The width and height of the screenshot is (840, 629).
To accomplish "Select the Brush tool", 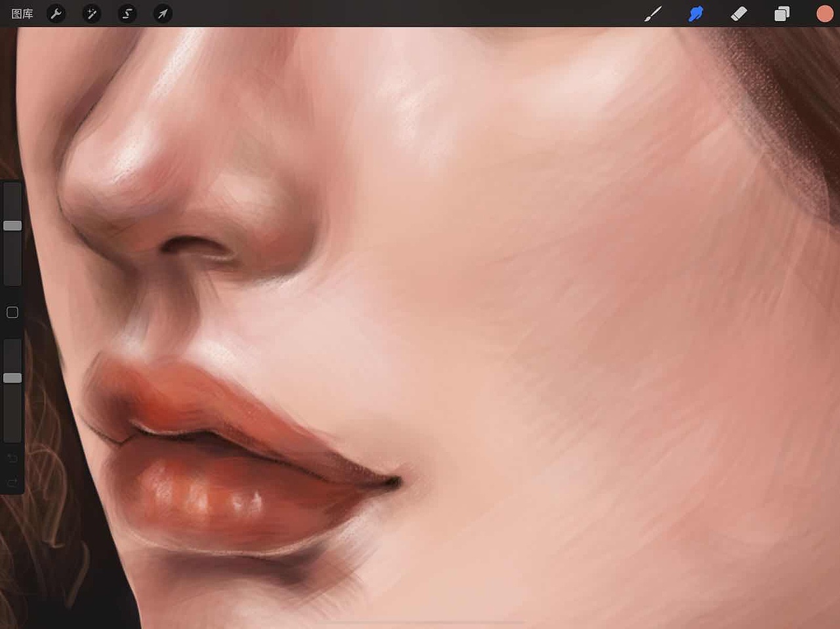I will tap(653, 14).
